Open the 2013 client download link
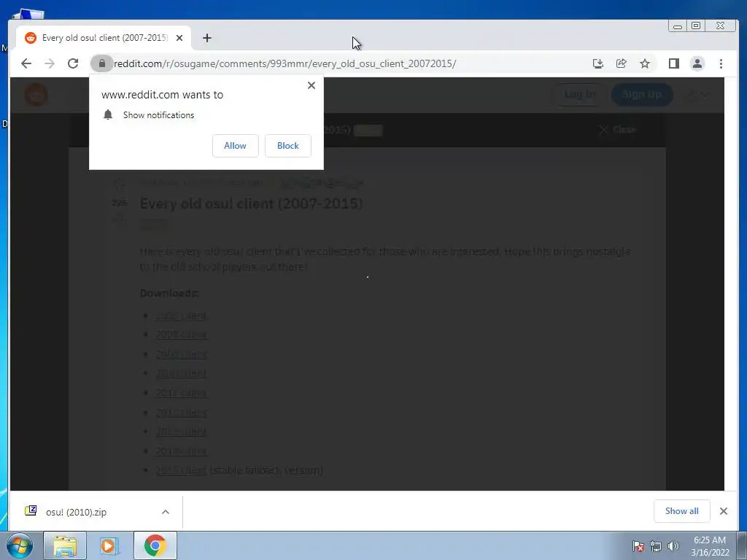 pos(181,431)
